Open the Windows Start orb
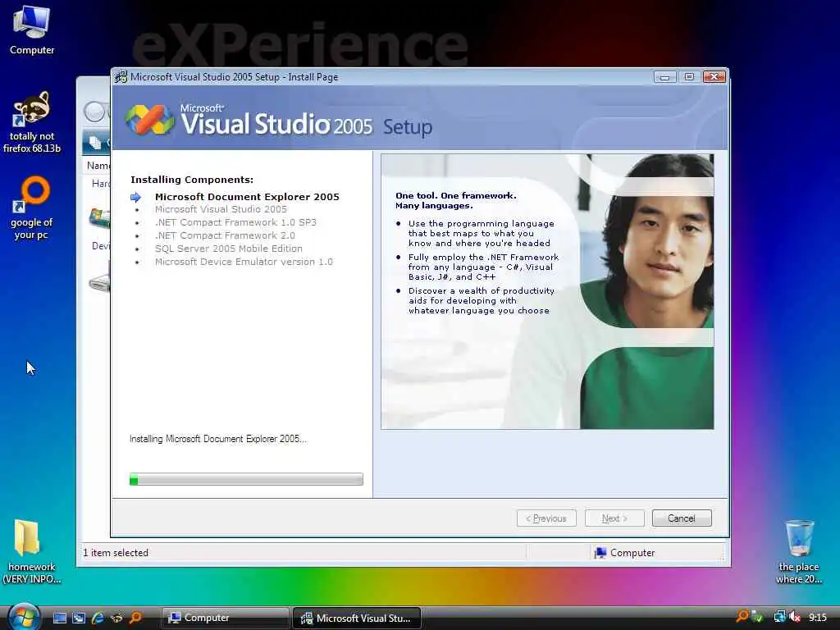Screen dimensions: 840x630 click(x=23, y=617)
